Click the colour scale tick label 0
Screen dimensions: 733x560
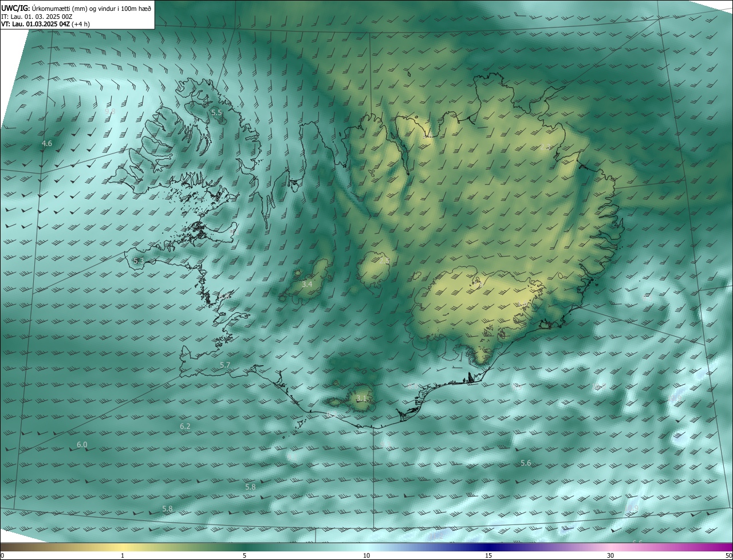(x=2, y=555)
